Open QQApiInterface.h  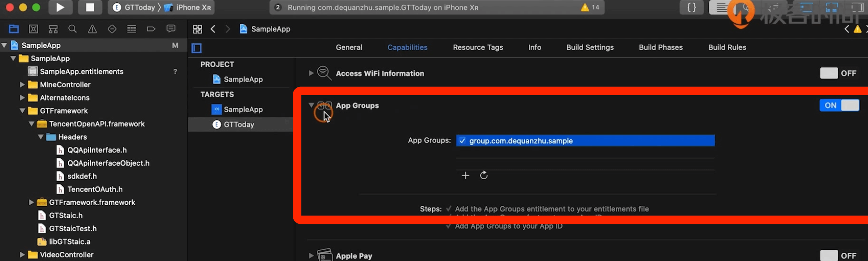(92, 150)
